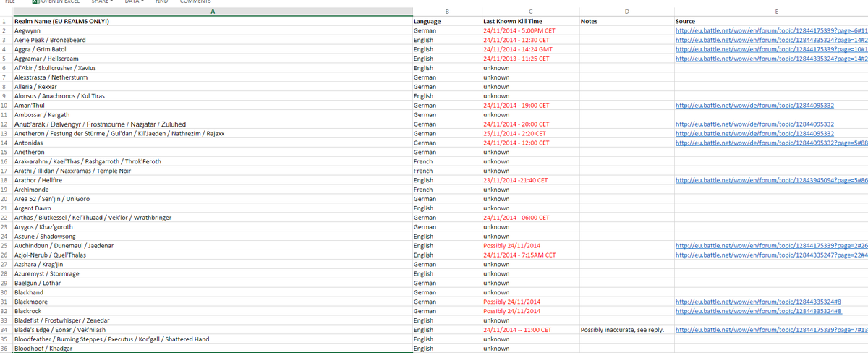Select column A header
This screenshot has width=868, height=353.
click(212, 12)
